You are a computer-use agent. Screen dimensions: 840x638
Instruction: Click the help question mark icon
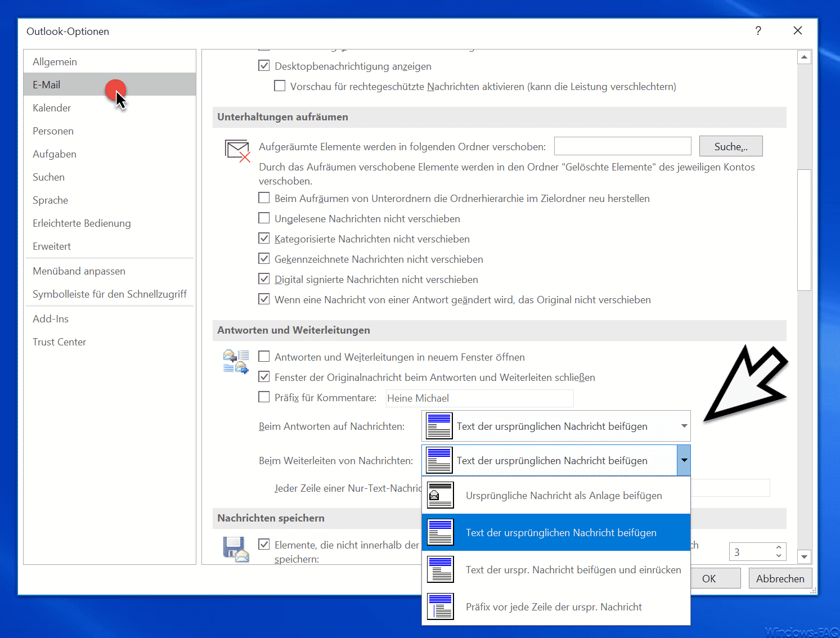758,31
